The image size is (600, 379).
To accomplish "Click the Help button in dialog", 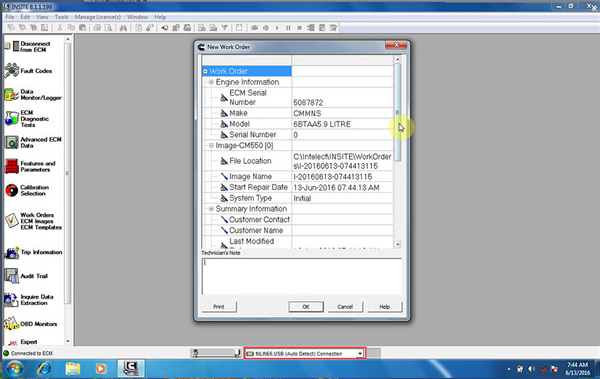I will tap(385, 307).
